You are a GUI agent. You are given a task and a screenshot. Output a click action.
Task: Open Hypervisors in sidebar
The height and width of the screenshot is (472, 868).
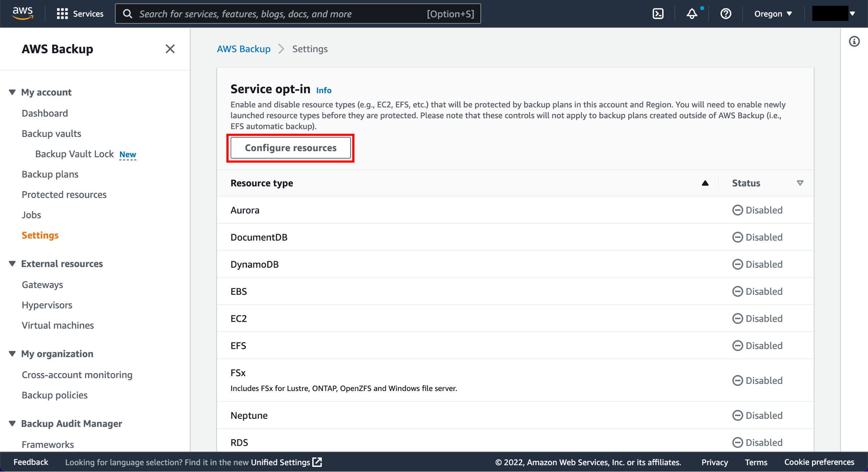tap(47, 305)
